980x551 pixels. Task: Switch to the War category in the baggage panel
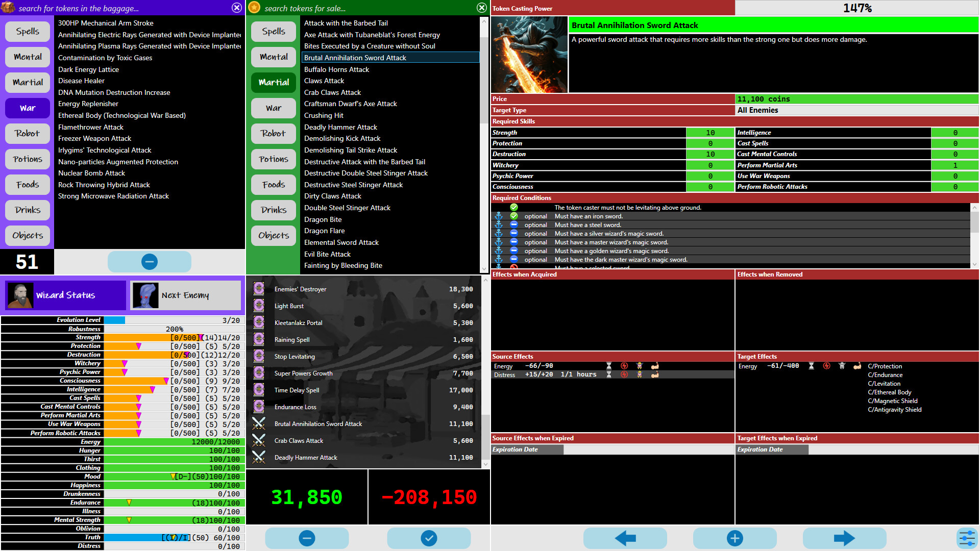(x=27, y=108)
